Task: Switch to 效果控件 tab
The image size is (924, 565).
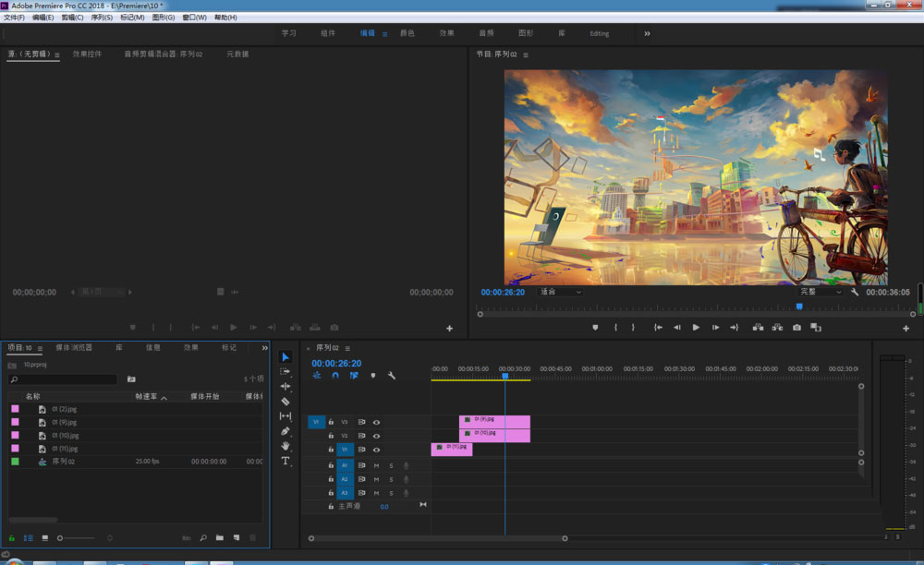Action: pos(87,54)
